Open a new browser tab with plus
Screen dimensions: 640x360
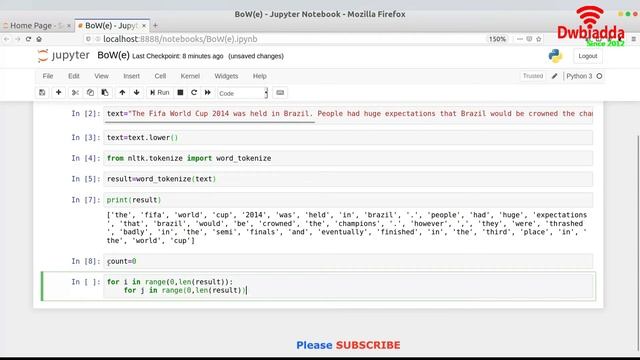click(155, 25)
